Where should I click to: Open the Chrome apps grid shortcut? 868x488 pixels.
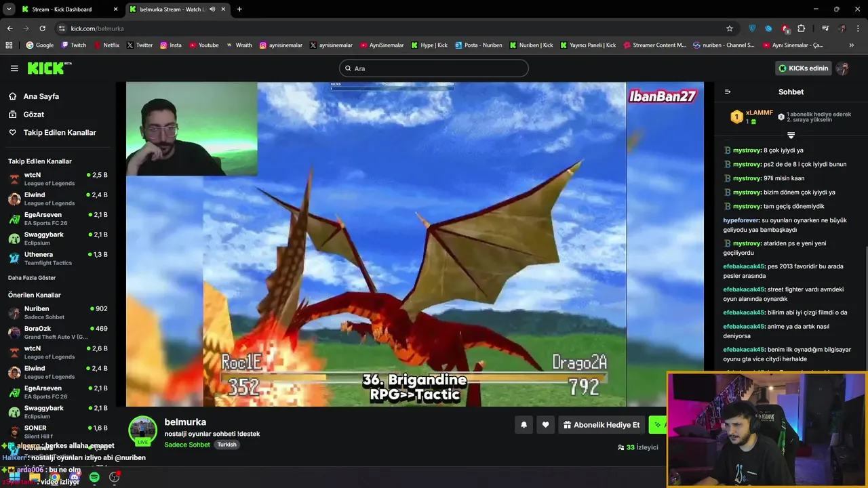pyautogui.click(x=9, y=45)
